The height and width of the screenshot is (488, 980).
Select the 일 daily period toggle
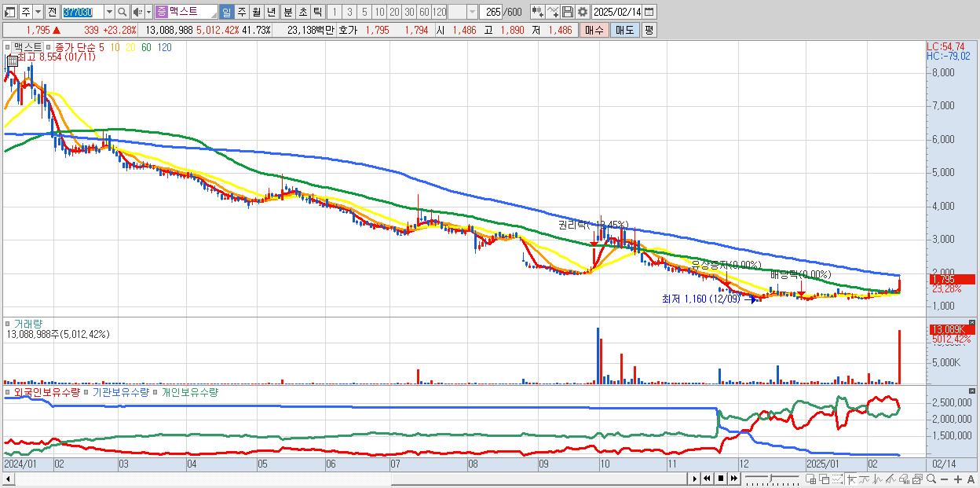[x=226, y=12]
